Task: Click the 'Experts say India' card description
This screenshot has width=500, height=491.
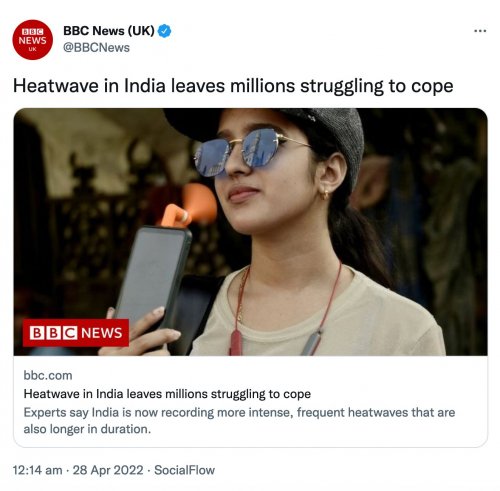Action: 239,421
